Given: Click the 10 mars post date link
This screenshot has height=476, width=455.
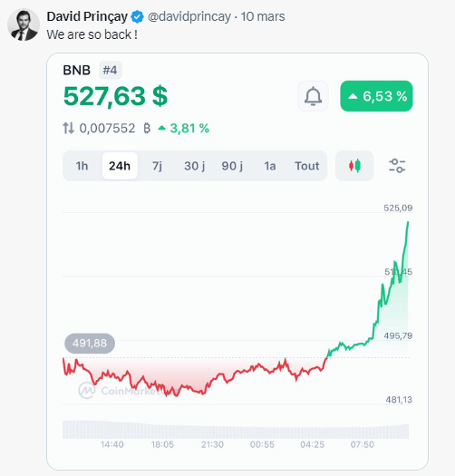Looking at the screenshot, I should tap(263, 16).
